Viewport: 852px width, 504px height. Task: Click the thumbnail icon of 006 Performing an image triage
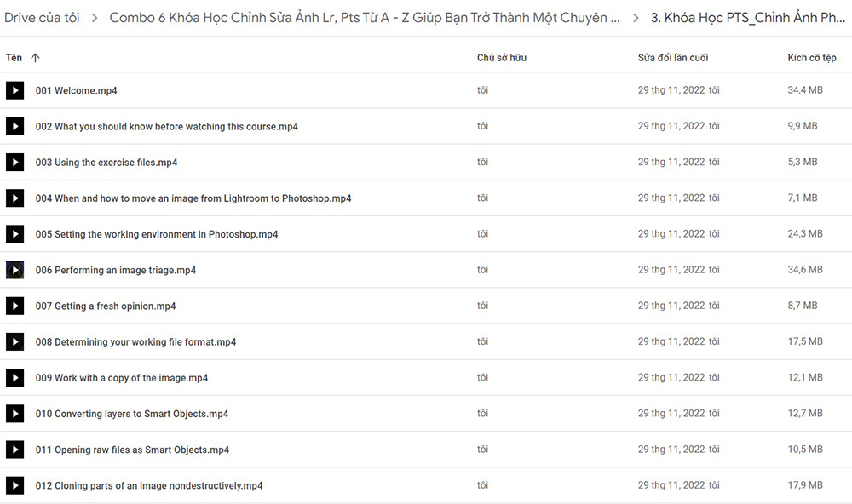point(14,270)
